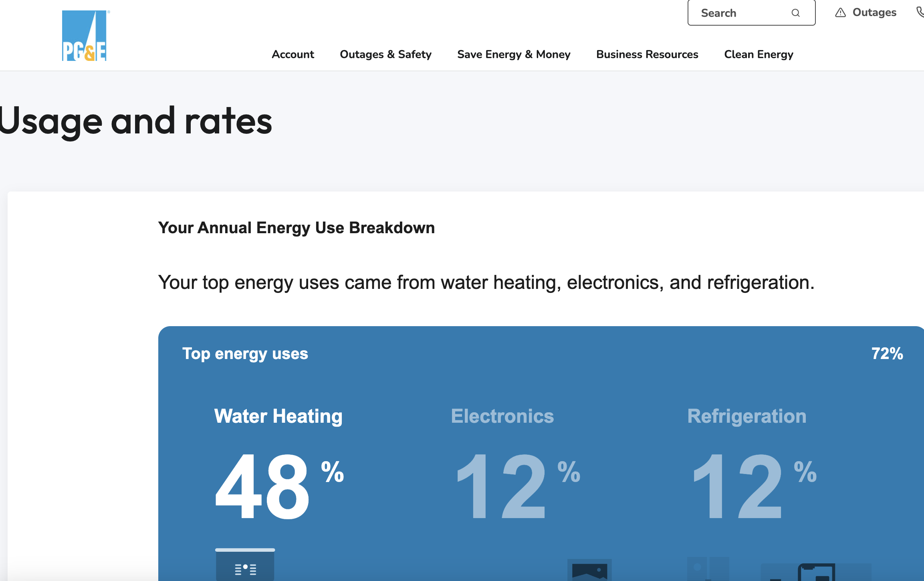Click the search magnifier icon
924x581 pixels.
click(795, 13)
